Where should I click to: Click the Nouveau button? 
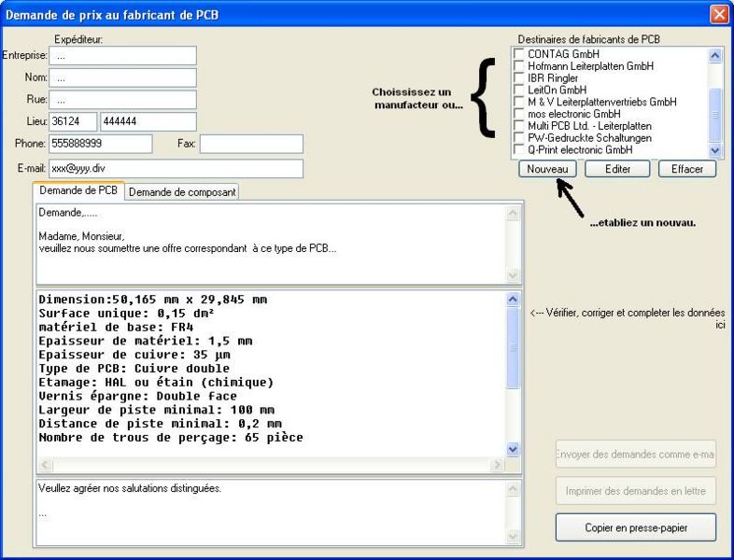(x=547, y=170)
